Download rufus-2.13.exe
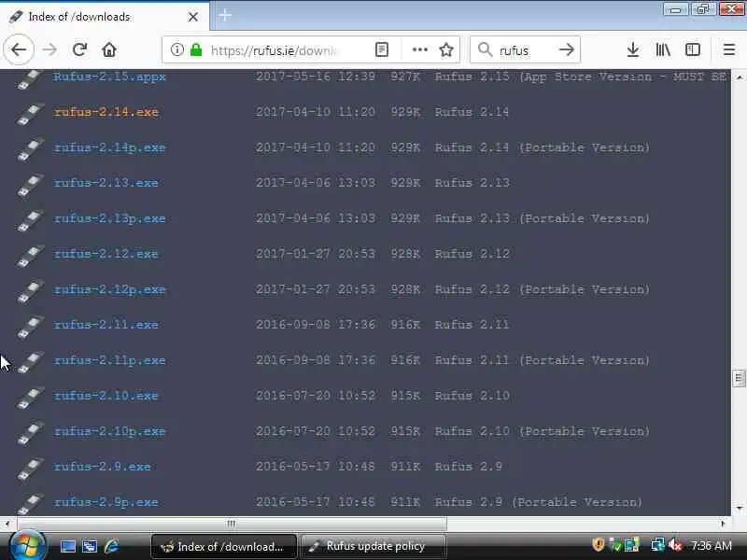 [x=106, y=183]
